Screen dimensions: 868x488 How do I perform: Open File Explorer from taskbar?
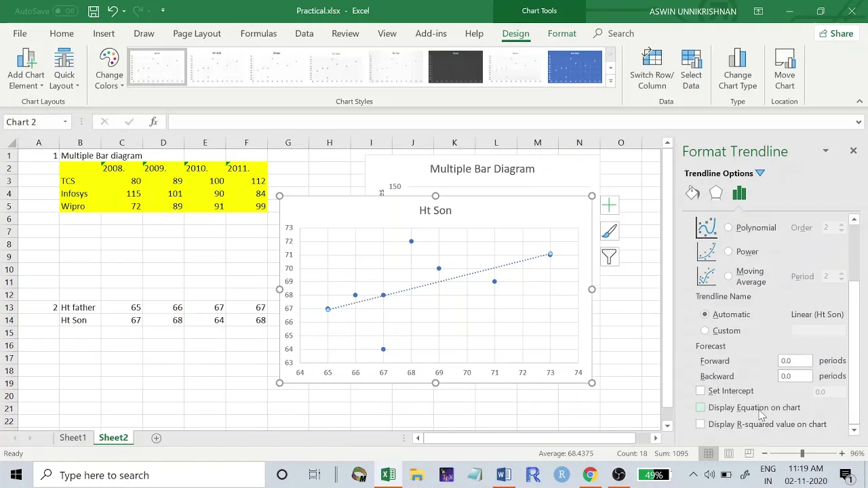pos(416,474)
